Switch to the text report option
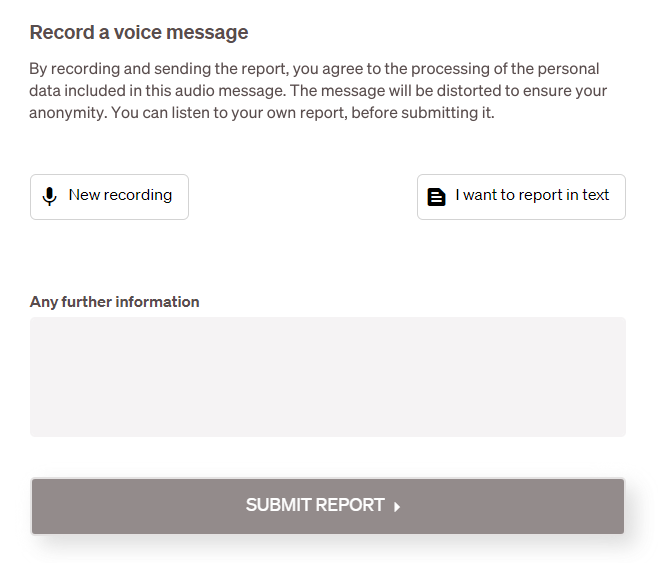Viewport: 658px width, 564px height. pyautogui.click(x=521, y=197)
